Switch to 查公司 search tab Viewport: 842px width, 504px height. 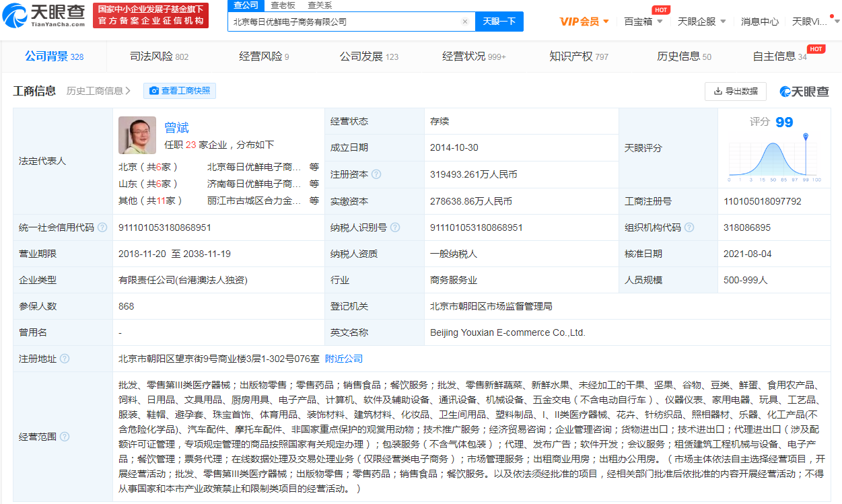246,5
